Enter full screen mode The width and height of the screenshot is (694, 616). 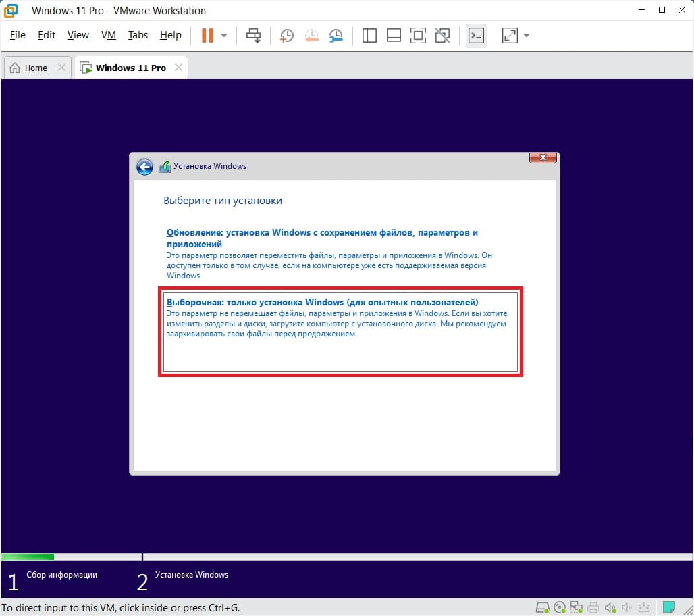pyautogui.click(x=418, y=35)
